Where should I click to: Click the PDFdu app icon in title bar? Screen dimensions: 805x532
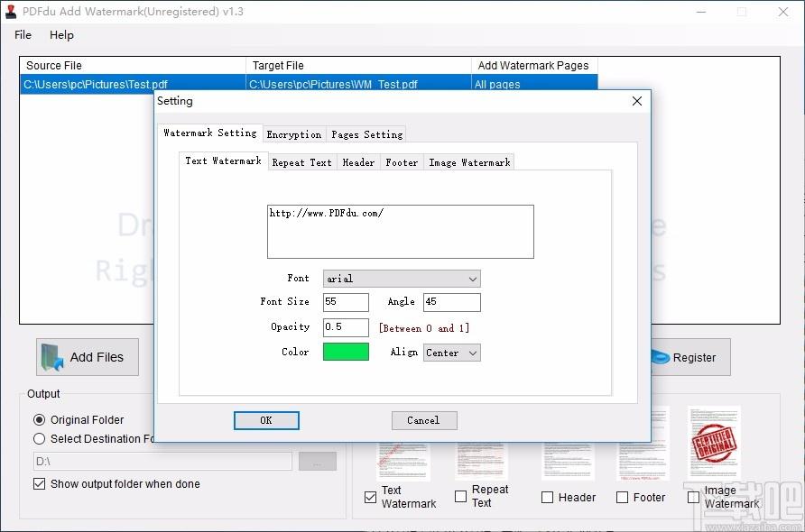click(10, 12)
